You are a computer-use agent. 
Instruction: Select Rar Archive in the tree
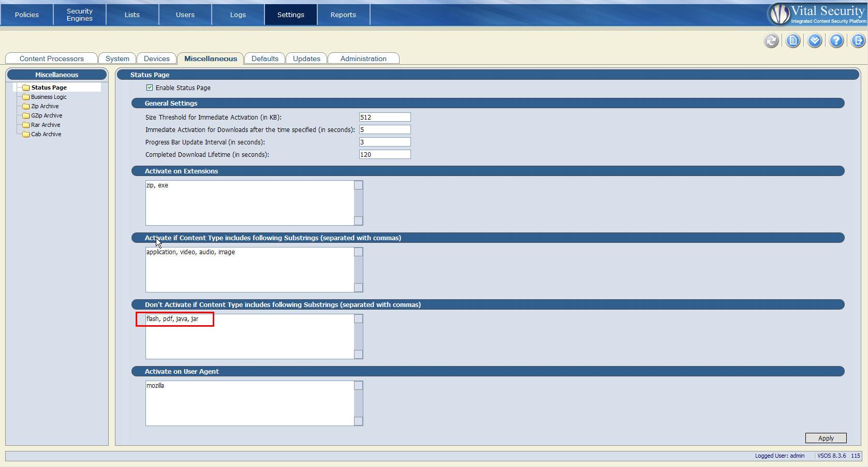click(x=46, y=125)
